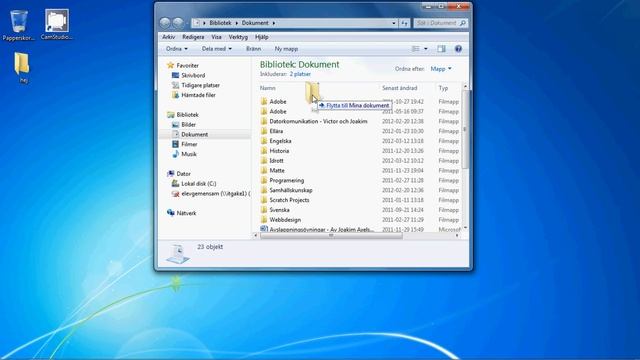Select Favoriter in the navigation pane
Viewport: 640px width, 360px height.
coord(187,66)
